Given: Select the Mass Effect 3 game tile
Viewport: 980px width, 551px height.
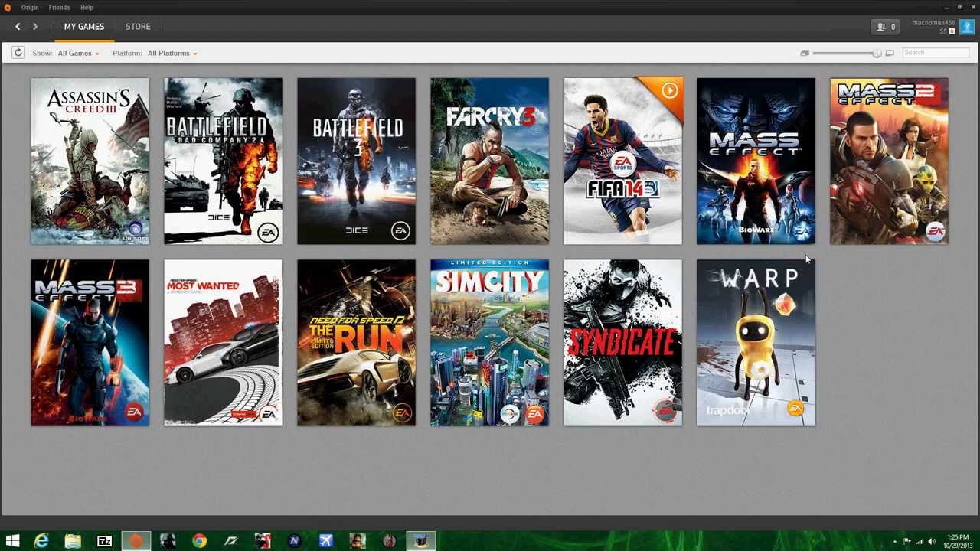Looking at the screenshot, I should 90,343.
